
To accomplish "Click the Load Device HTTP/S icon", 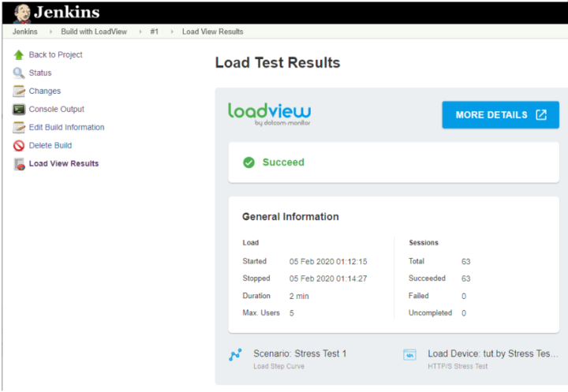I will click(x=409, y=355).
